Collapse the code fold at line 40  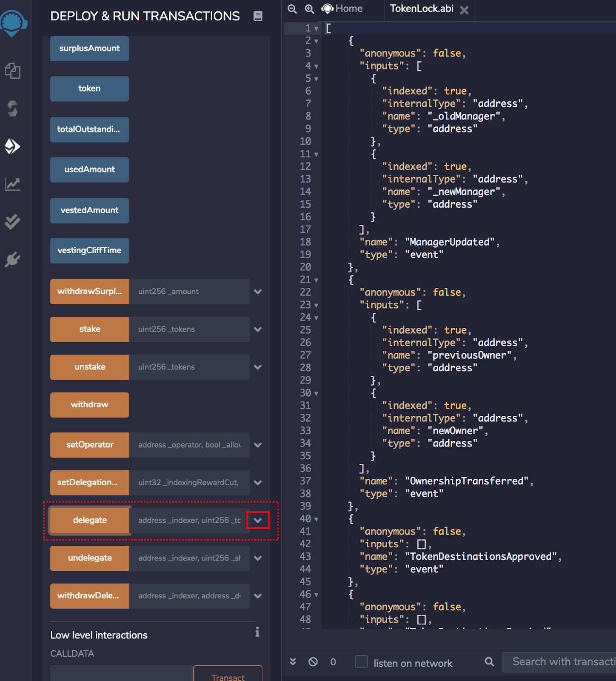[x=316, y=519]
